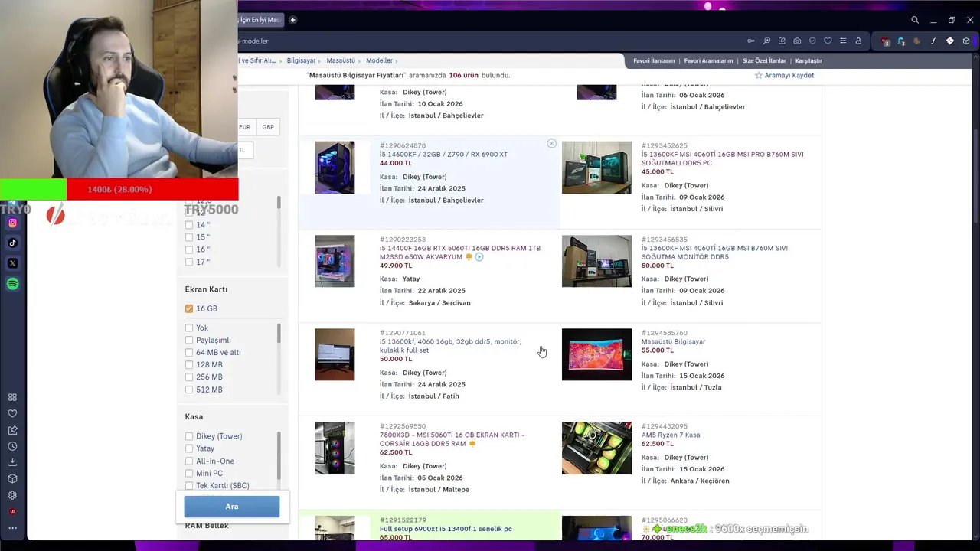The height and width of the screenshot is (551, 980).
Task: Click the italic f extension icon
Action: 933,41
